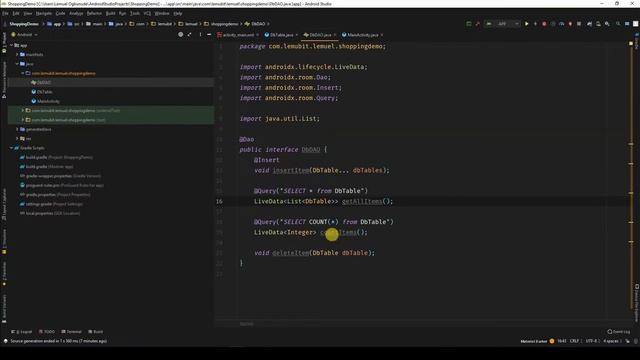Open the Resource Manager side tab
Viewport: 640px width, 360px height.
click(4, 80)
